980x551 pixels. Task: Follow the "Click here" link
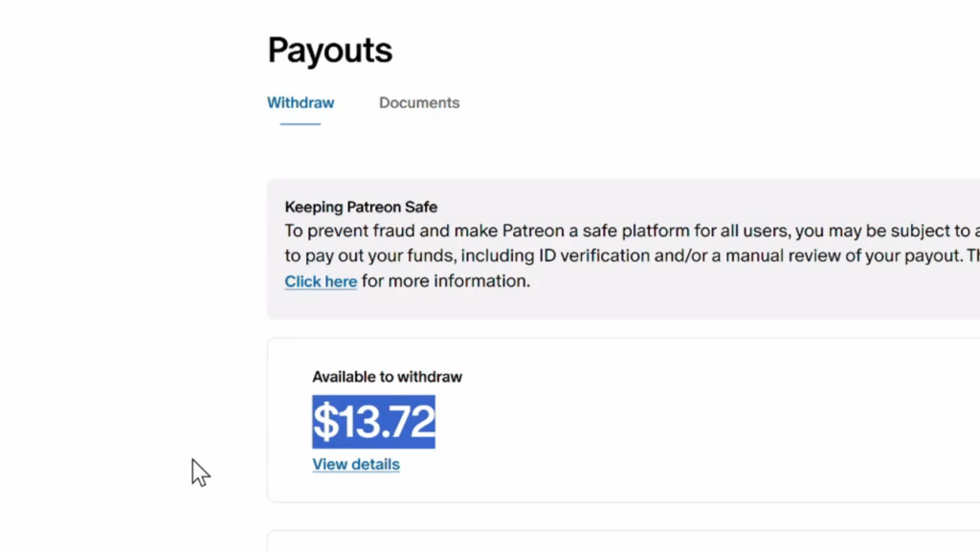[x=321, y=282]
